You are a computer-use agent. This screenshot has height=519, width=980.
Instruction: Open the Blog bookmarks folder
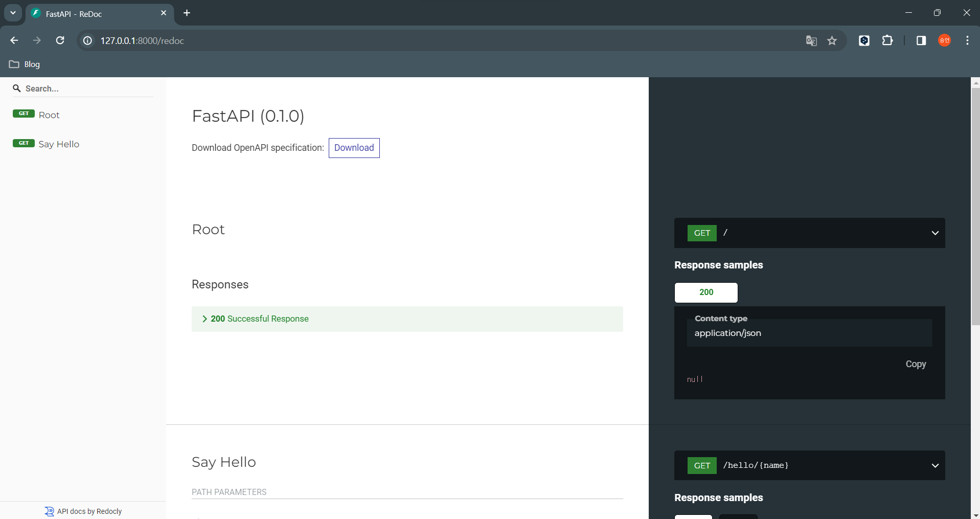pos(25,64)
